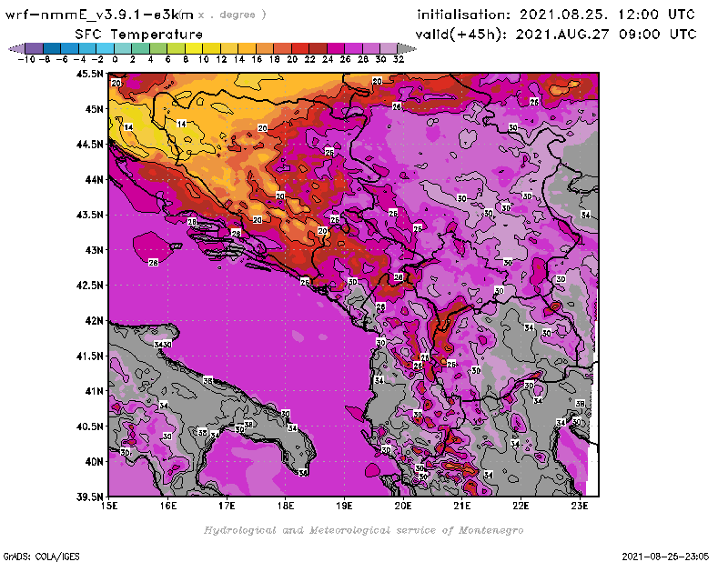Click the 18E longitude label
The image size is (728, 562).
[x=286, y=506]
